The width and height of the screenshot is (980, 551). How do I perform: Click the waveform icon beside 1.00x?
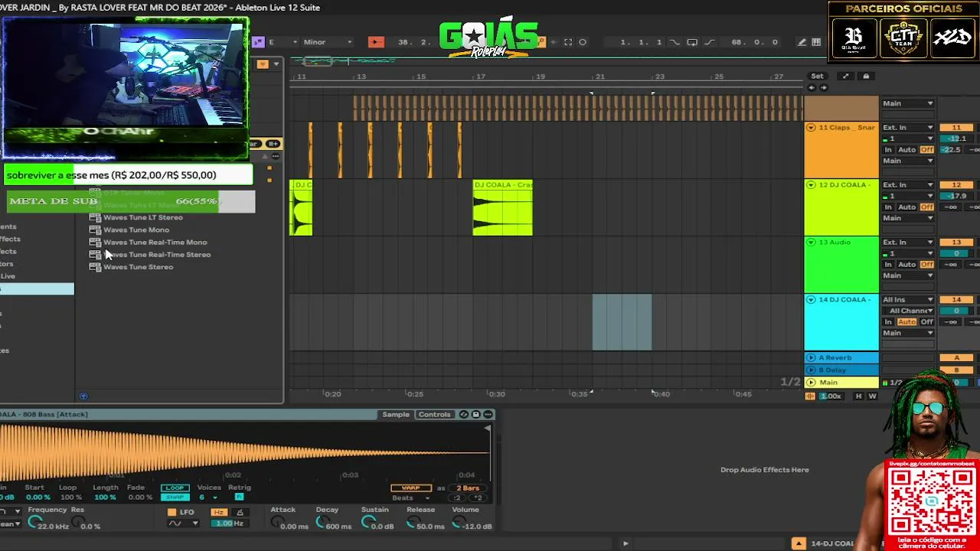(810, 396)
